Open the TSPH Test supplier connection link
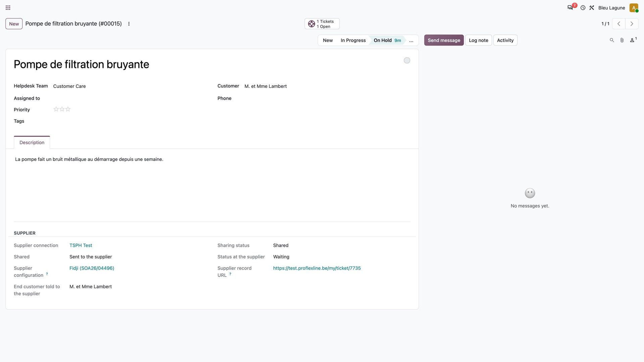Image resolution: width=644 pixels, height=362 pixels. click(x=81, y=245)
